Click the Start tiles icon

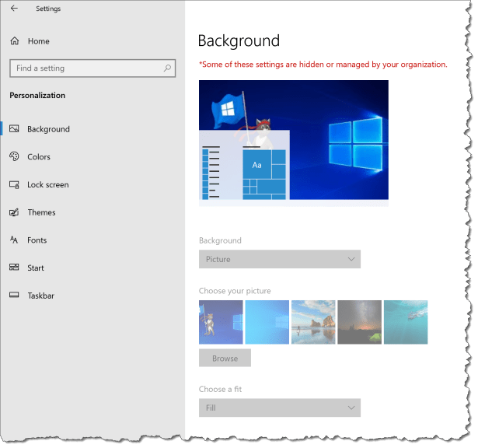pyautogui.click(x=14, y=268)
